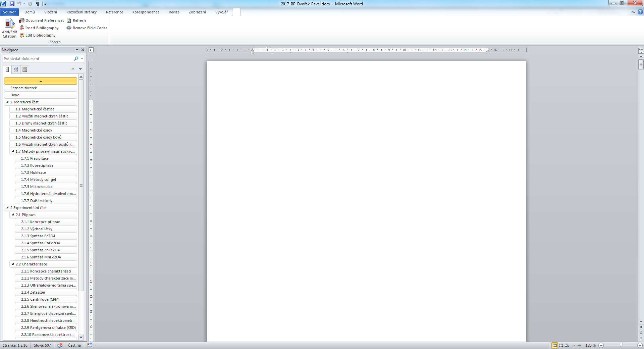Viewport: 644px width, 349px height.
Task: Switch to web layout view
Action: (x=567, y=345)
